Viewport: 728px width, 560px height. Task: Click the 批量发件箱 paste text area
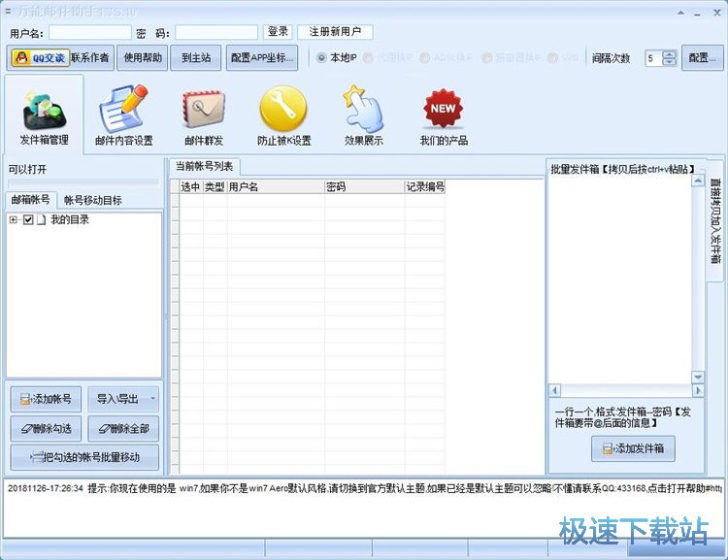click(x=620, y=280)
